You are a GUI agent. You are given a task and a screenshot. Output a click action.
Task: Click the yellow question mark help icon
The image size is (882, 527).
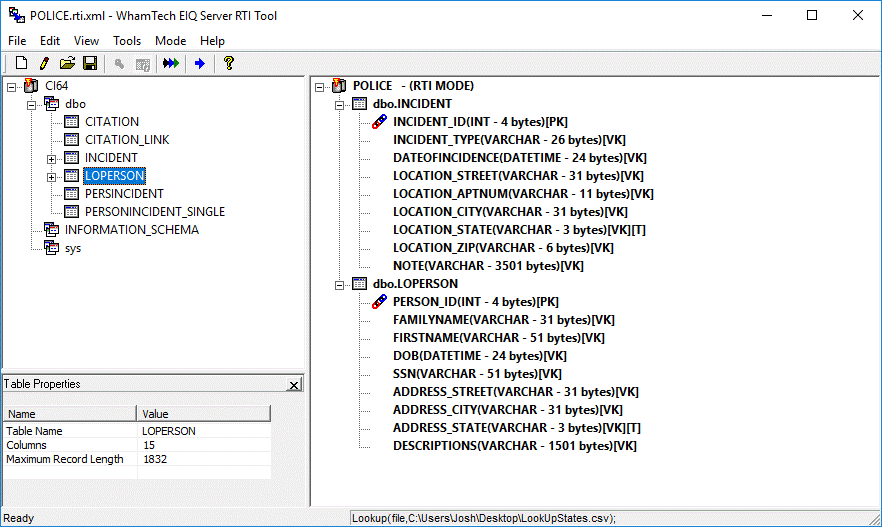pos(228,63)
